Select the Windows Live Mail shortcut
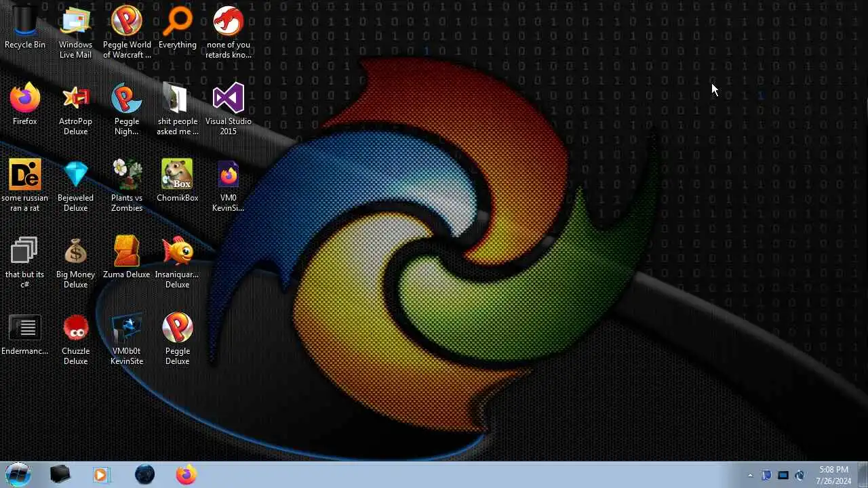The height and width of the screenshot is (488, 868). pyautogui.click(x=75, y=33)
